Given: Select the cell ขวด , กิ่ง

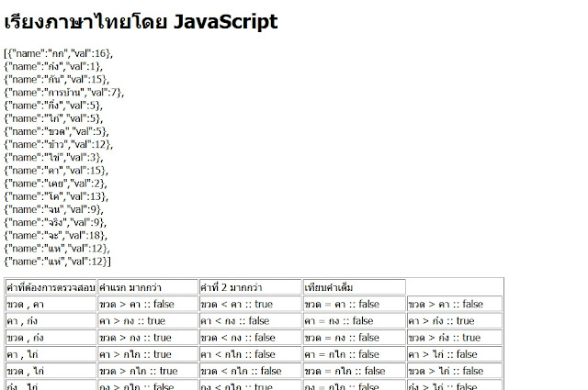Looking at the screenshot, I should click(x=51, y=337).
